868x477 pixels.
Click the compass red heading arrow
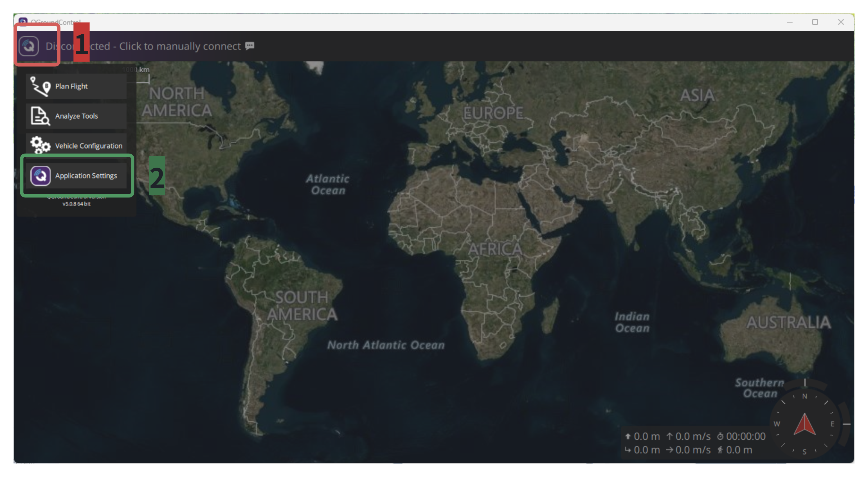click(x=804, y=424)
